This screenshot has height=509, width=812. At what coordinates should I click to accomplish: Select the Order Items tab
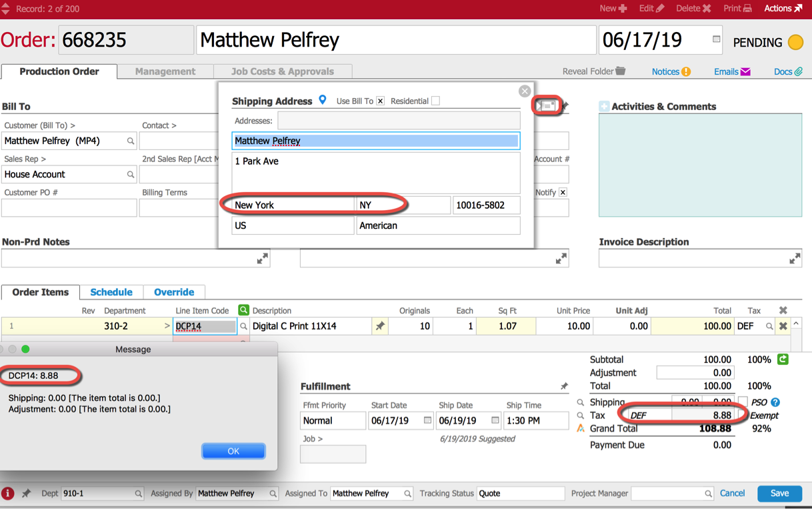(x=41, y=292)
